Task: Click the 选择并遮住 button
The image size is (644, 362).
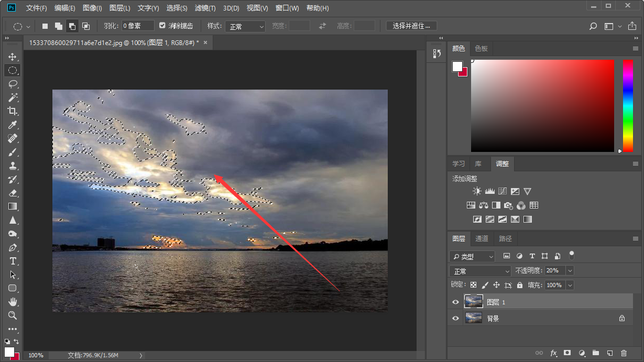Action: (411, 26)
